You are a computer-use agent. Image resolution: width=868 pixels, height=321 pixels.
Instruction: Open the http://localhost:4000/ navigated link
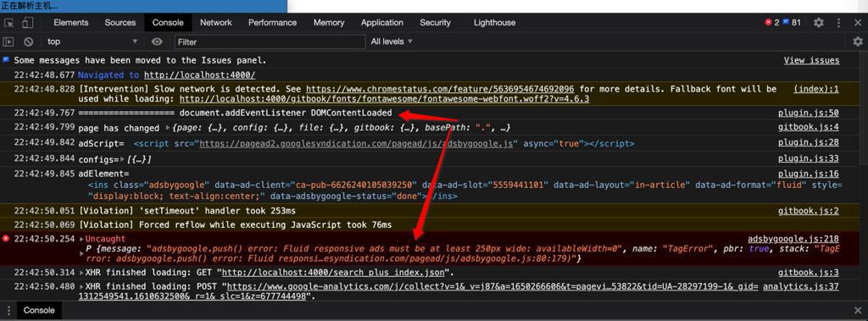coord(199,75)
